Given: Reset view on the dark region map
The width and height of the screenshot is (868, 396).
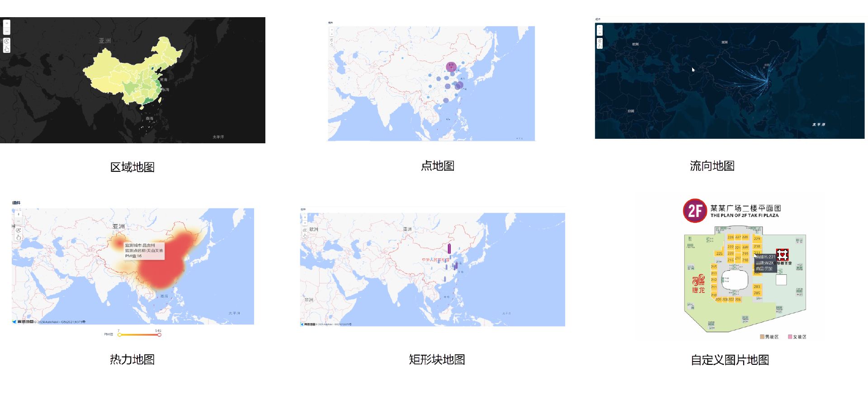Looking at the screenshot, I should [7, 41].
